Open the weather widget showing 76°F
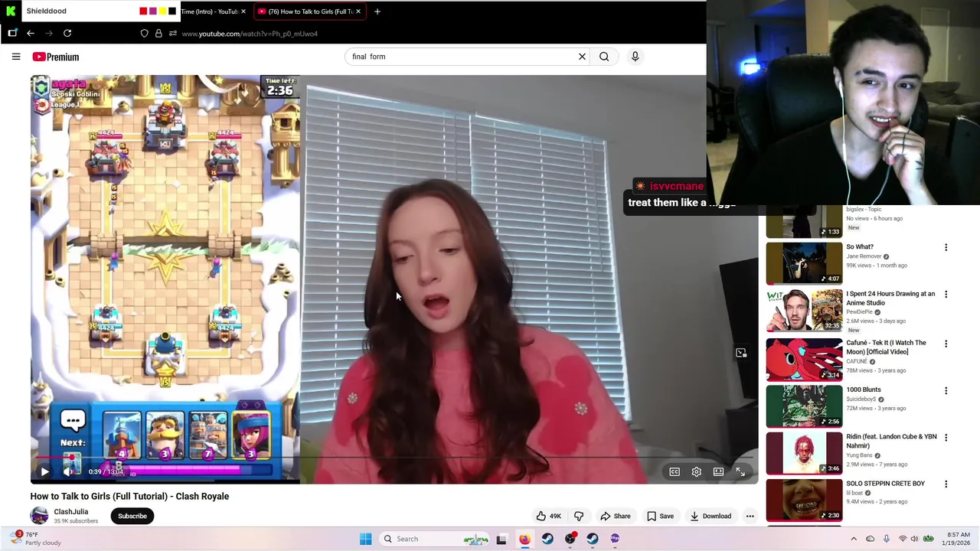 pos(35,539)
